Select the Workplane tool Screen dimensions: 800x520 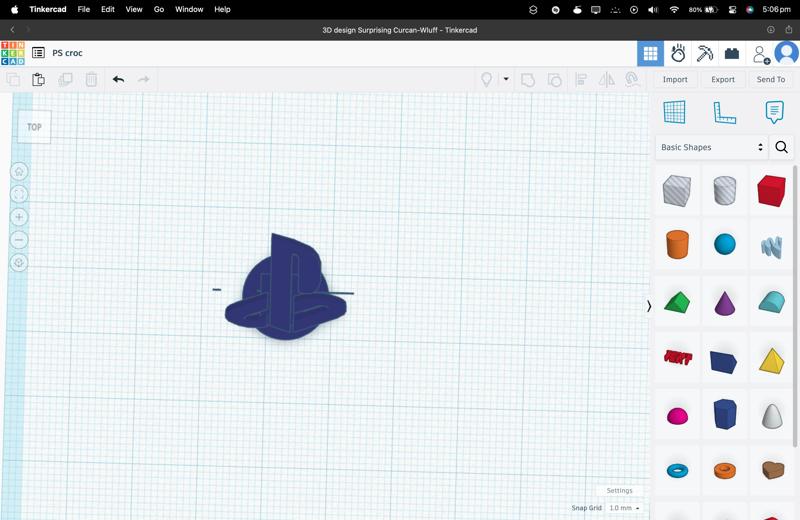point(674,112)
